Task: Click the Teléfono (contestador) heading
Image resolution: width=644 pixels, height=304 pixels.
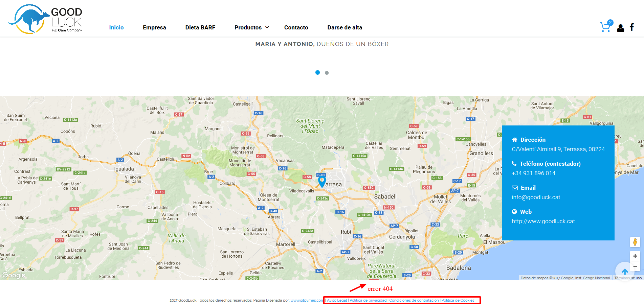Action: coord(550,164)
